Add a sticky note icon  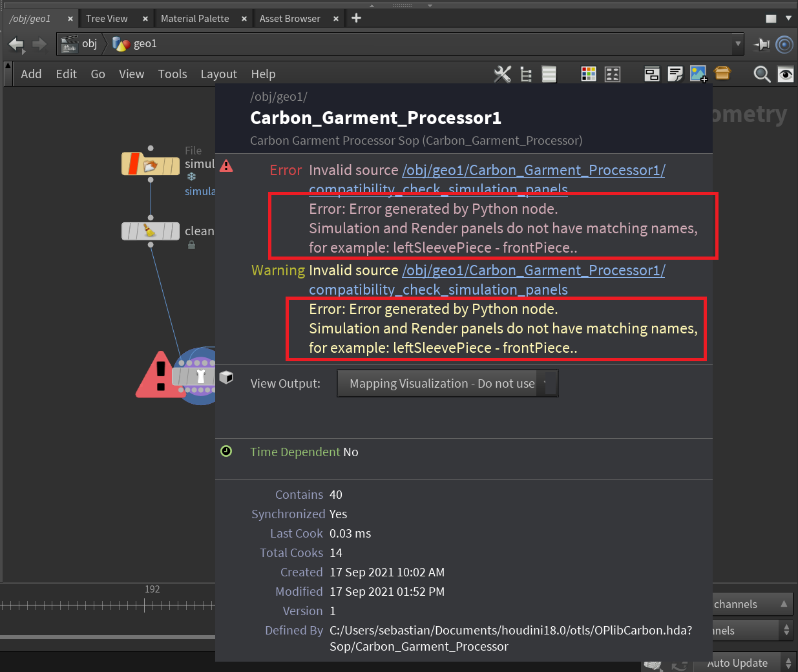[675, 74]
